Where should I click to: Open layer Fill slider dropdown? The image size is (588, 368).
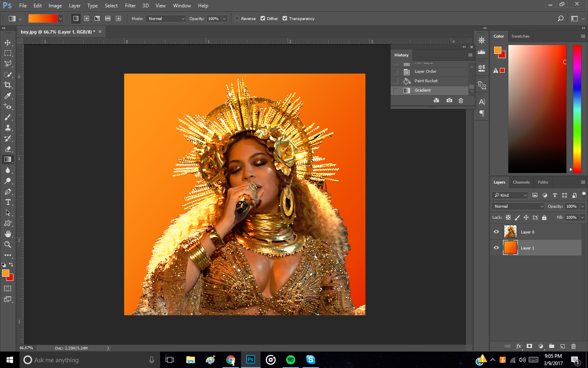click(583, 218)
